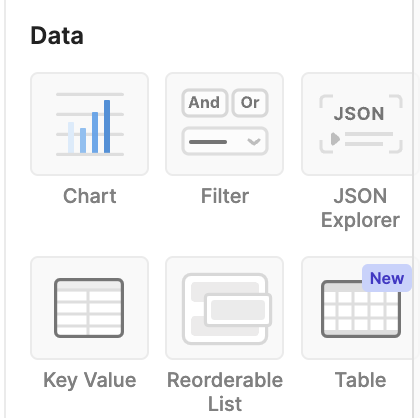Click the New badge on Table tile
Image resolution: width=420 pixels, height=418 pixels.
(x=387, y=278)
